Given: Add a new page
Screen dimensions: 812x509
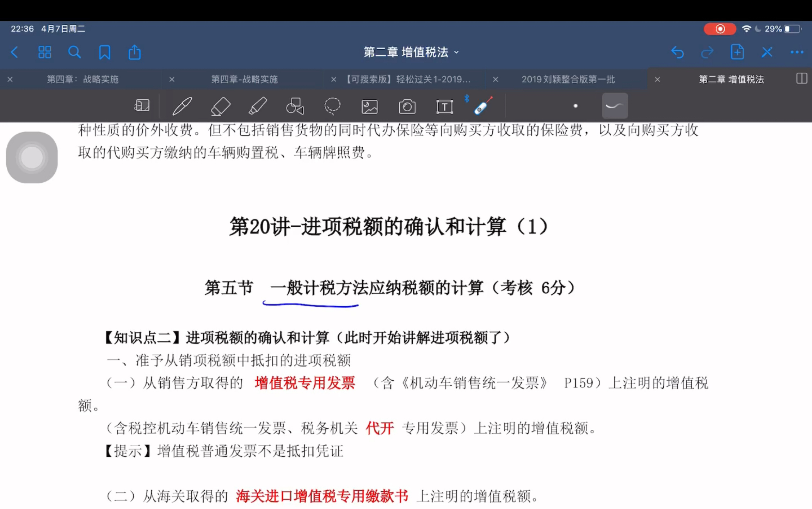Looking at the screenshot, I should [x=737, y=52].
